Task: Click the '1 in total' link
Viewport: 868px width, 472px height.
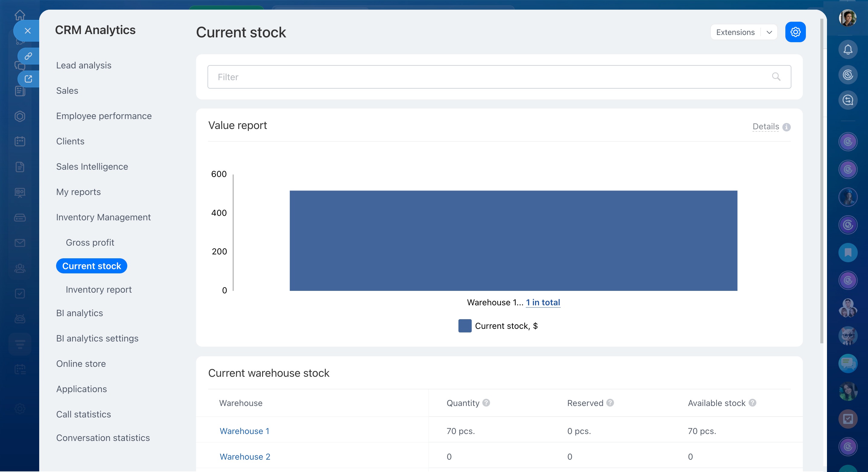Action: coord(543,302)
